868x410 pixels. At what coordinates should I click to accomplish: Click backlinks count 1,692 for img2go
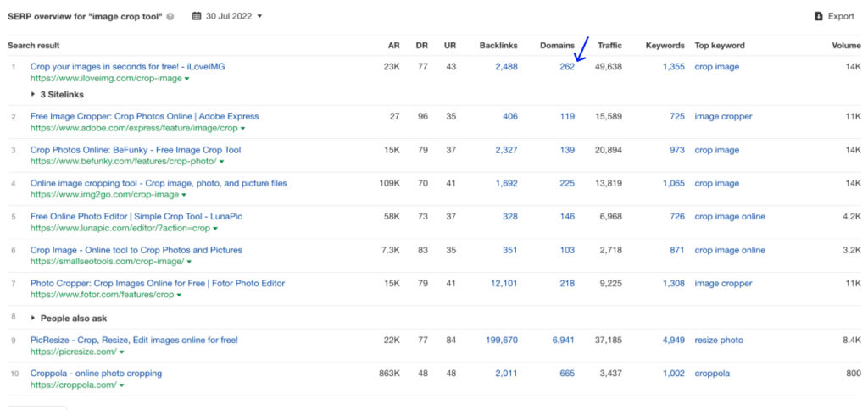click(x=507, y=183)
